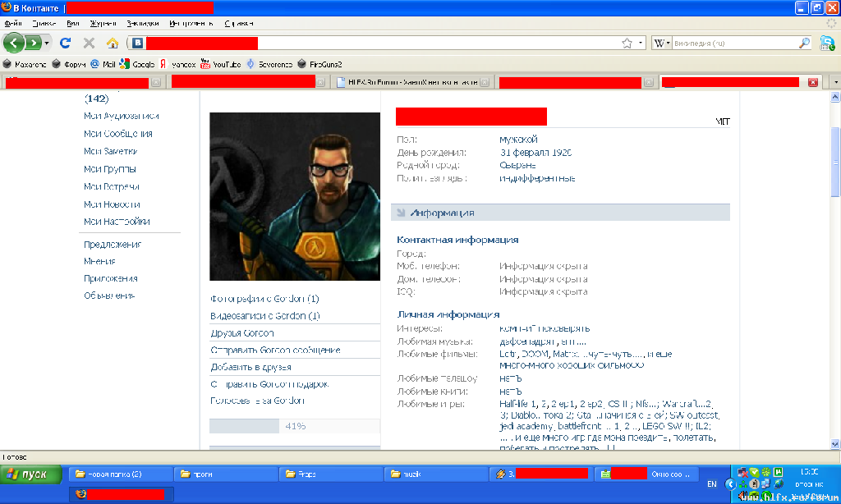Close the first browser tab
The height and width of the screenshot is (504, 841).
[x=155, y=82]
